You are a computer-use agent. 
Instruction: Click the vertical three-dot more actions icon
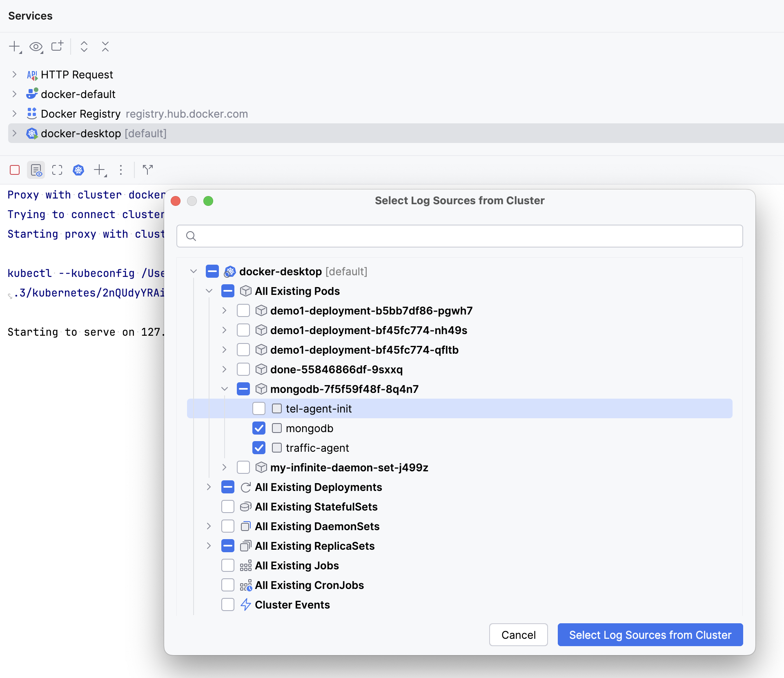click(121, 170)
